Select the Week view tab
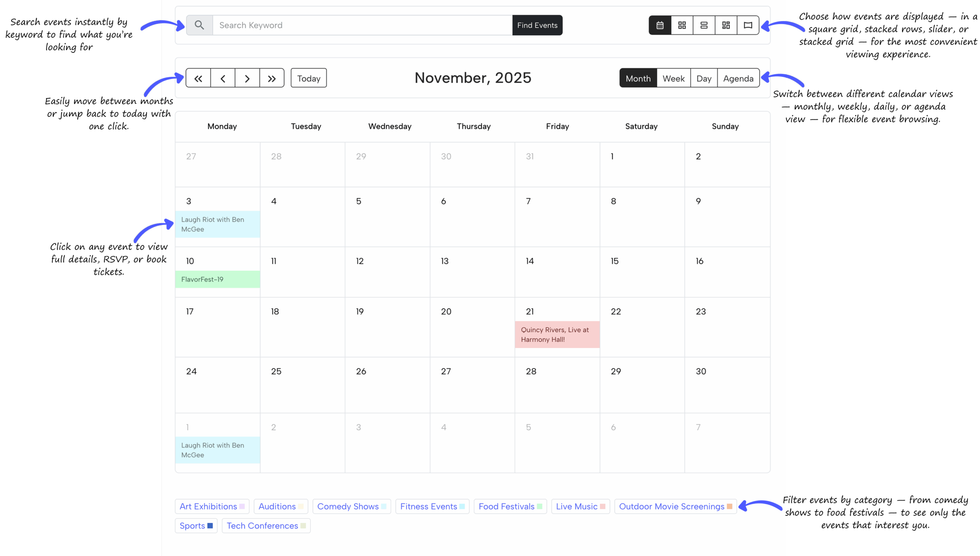Image resolution: width=980 pixels, height=556 pixels. 673,78
